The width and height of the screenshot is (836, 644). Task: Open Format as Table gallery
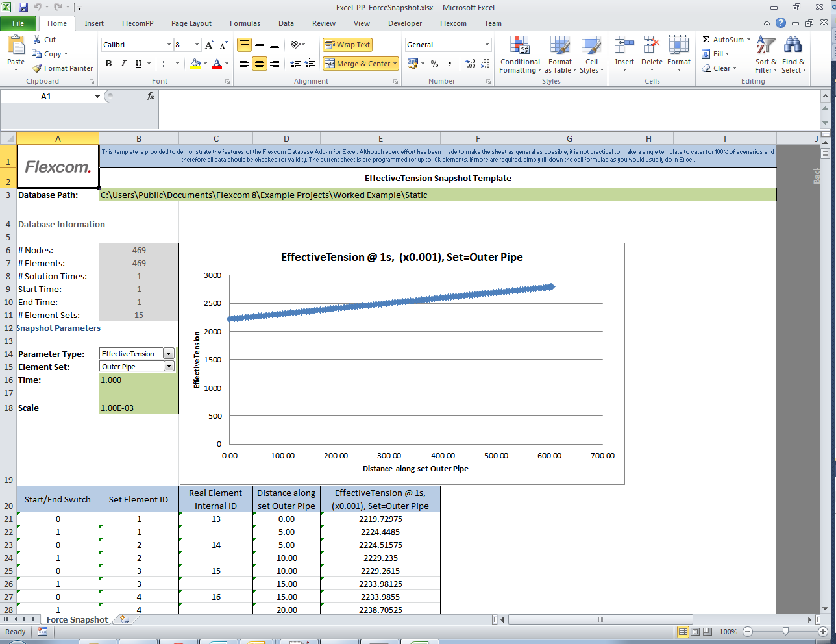tap(560, 55)
